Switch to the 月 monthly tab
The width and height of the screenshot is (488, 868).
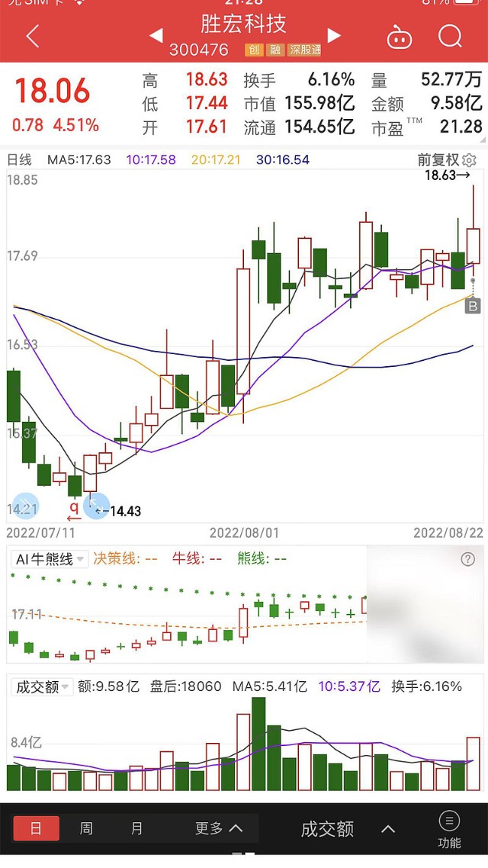(136, 828)
